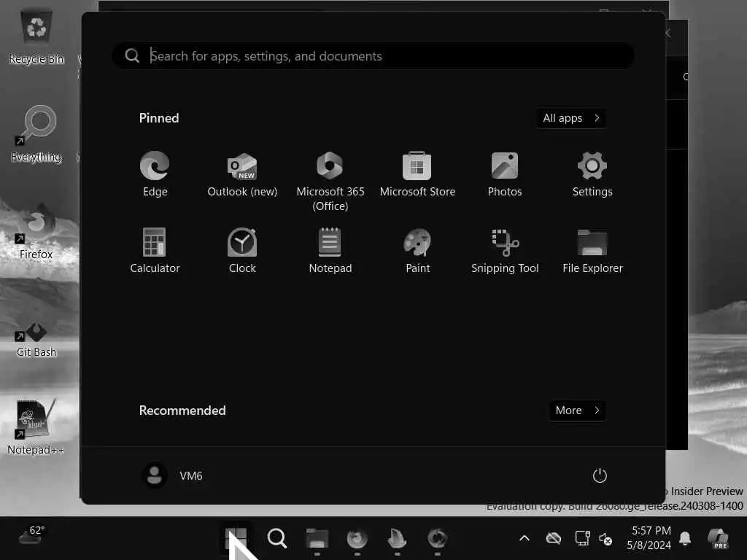Open the Copilot preview taskbar icon

coord(718,539)
